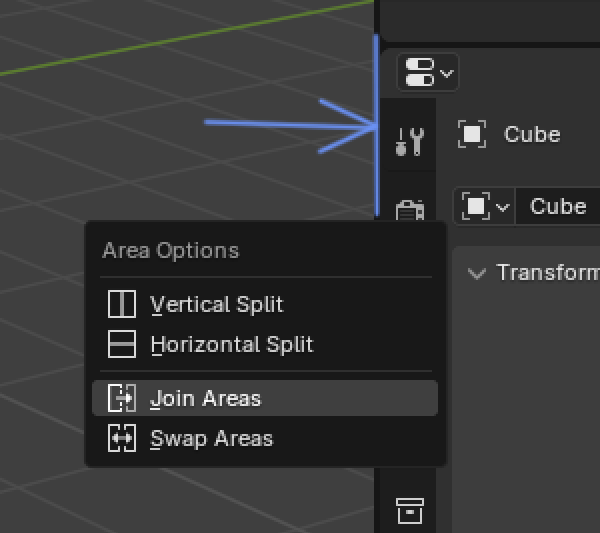Select Swap Areas in the context menu
The height and width of the screenshot is (533, 600).
point(211,438)
